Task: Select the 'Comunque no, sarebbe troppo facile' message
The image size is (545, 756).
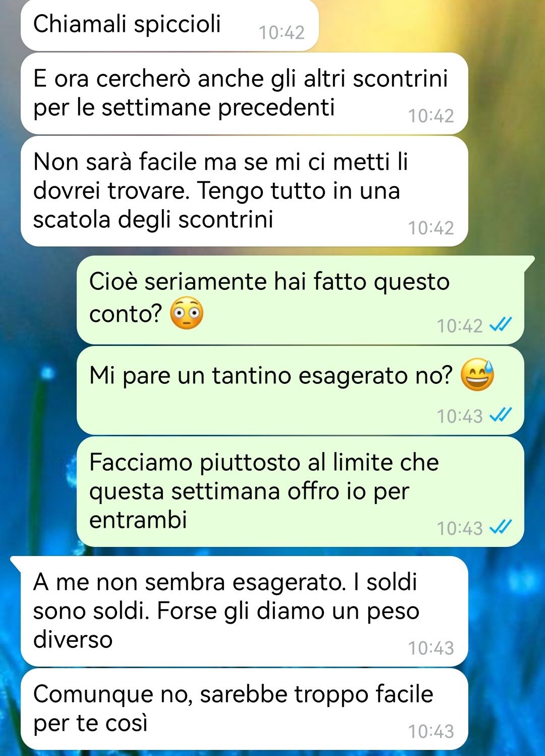Action: 244,709
